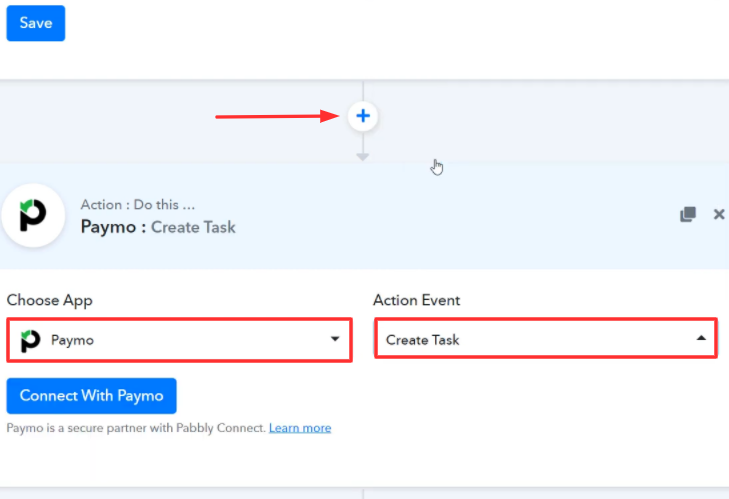The height and width of the screenshot is (499, 729).
Task: Click the Action Event label
Action: point(417,300)
